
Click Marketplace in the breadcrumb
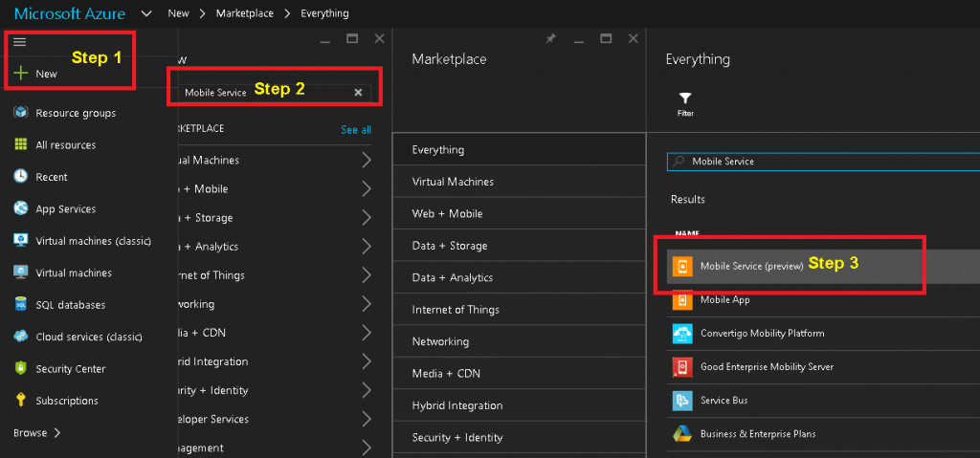pyautogui.click(x=245, y=13)
